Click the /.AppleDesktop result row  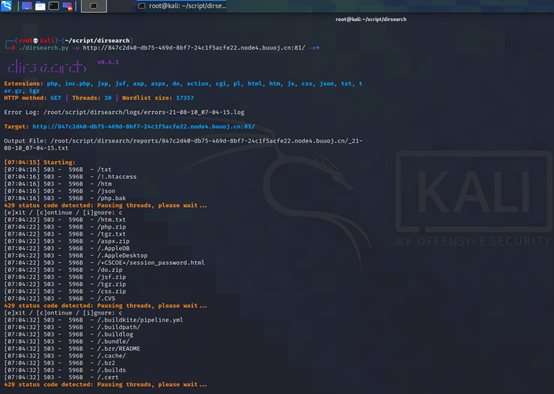[76, 255]
